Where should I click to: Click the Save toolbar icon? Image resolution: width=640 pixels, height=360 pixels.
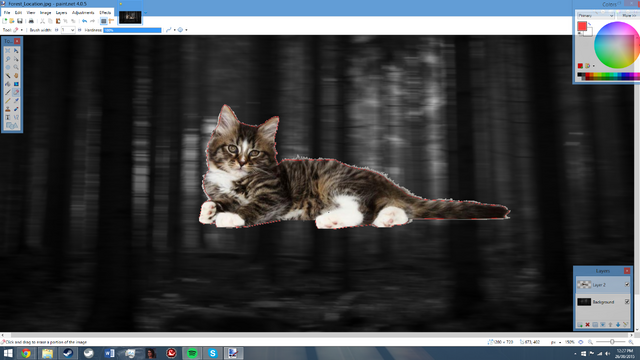click(20, 21)
